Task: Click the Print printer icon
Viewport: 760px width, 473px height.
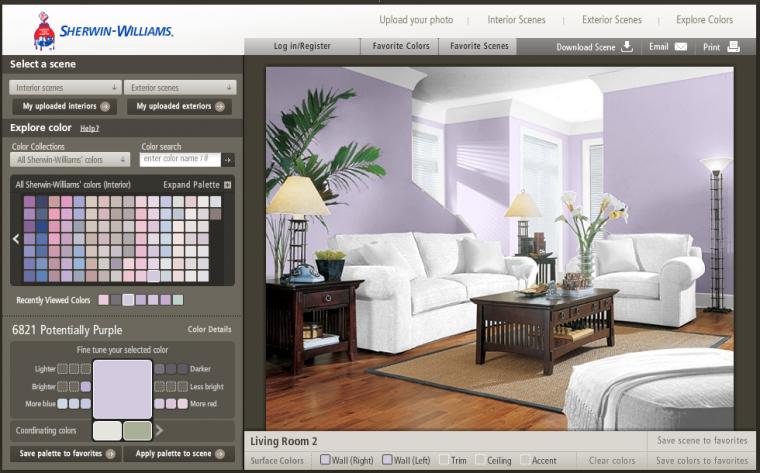Action: (x=733, y=47)
